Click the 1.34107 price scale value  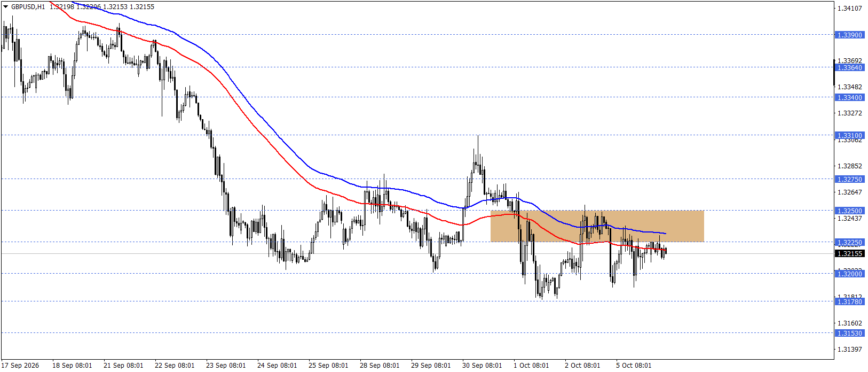(850, 9)
